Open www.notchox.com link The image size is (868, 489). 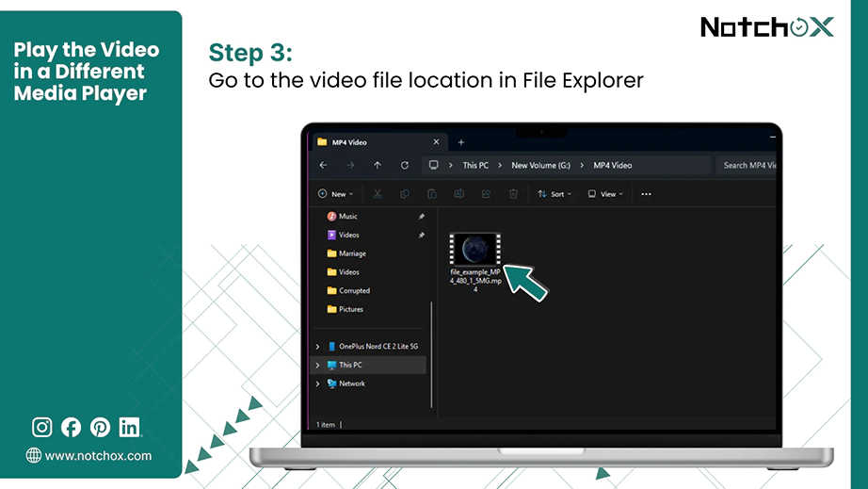[98, 456]
